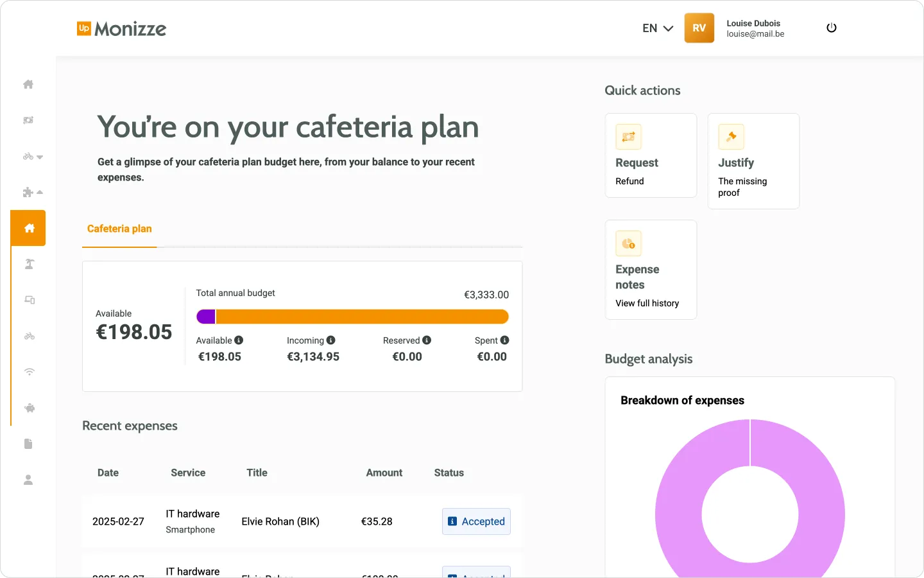Open the documents icon in the sidebar
The width and height of the screenshot is (924, 578).
28,444
